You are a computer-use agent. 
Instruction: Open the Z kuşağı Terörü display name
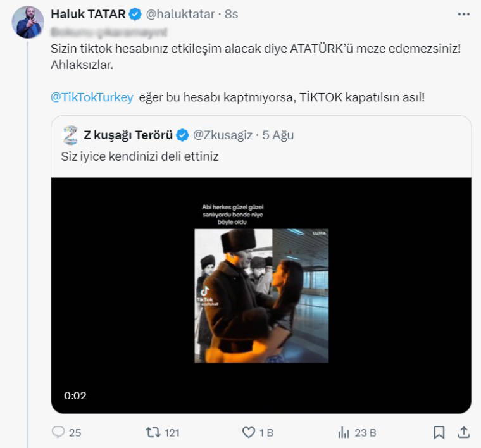pyautogui.click(x=128, y=135)
